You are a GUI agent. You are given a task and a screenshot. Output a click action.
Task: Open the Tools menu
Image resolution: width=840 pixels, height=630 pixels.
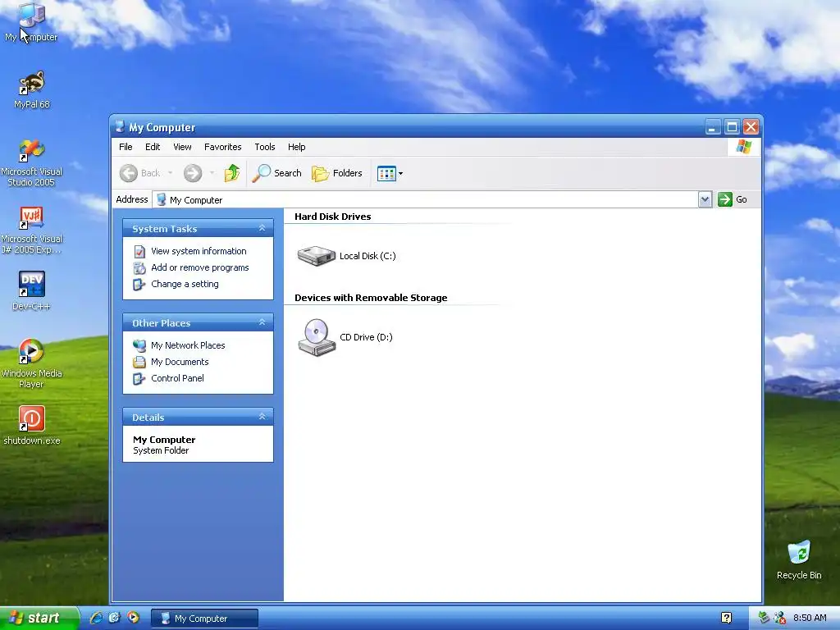265,147
